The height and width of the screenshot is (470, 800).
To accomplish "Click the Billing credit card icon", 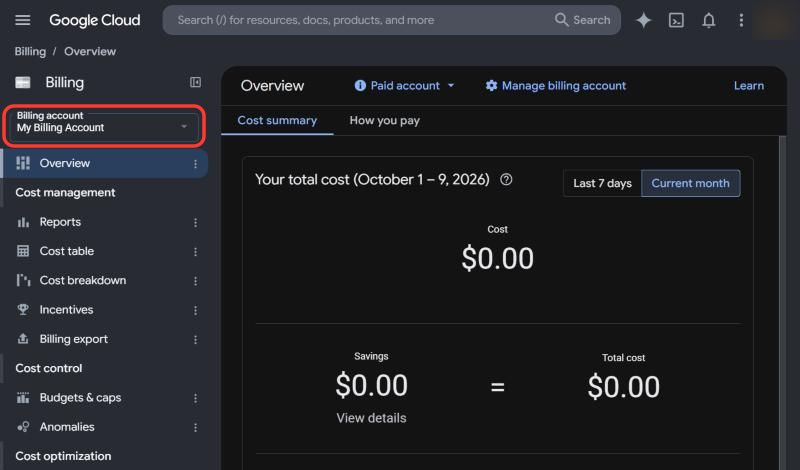I will 22,82.
